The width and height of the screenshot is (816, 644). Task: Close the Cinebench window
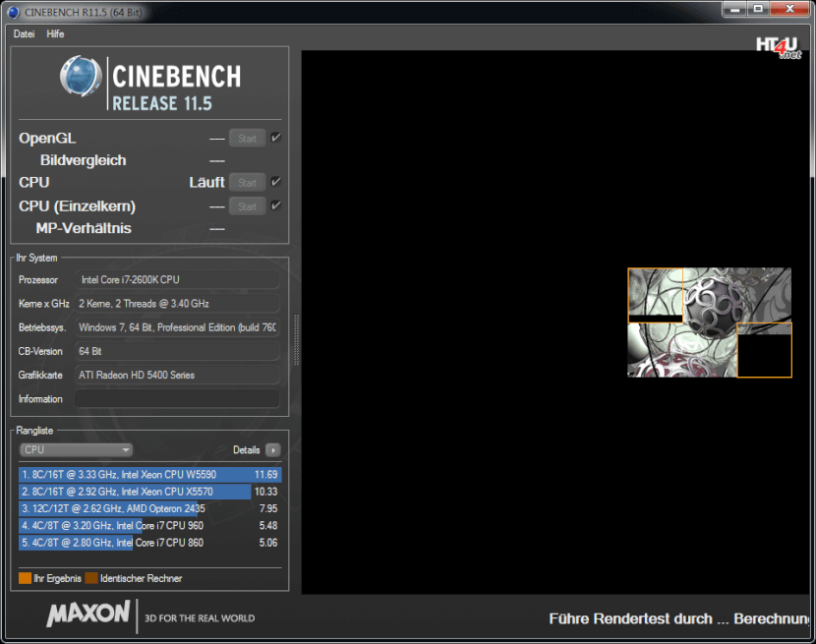(789, 9)
